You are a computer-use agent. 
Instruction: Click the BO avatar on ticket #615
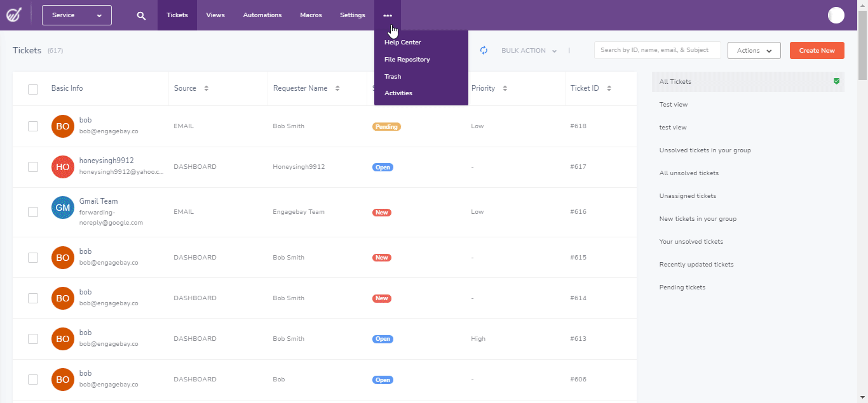point(63,258)
